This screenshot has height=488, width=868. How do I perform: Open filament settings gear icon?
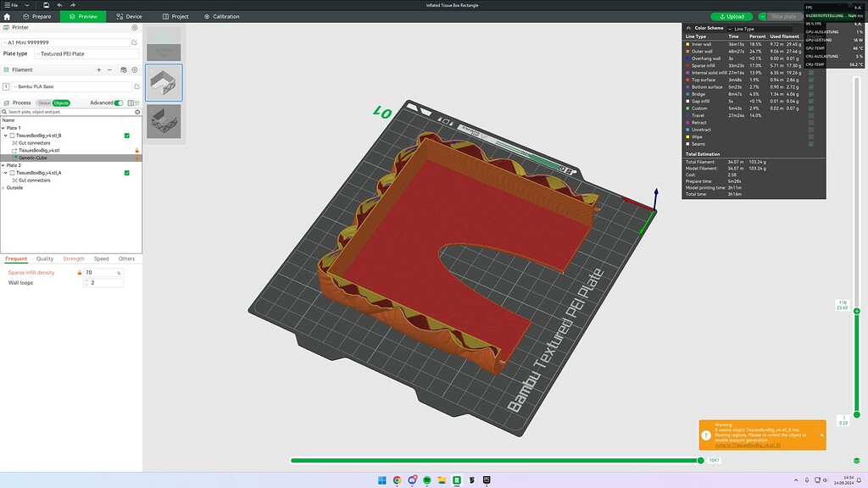(x=135, y=69)
